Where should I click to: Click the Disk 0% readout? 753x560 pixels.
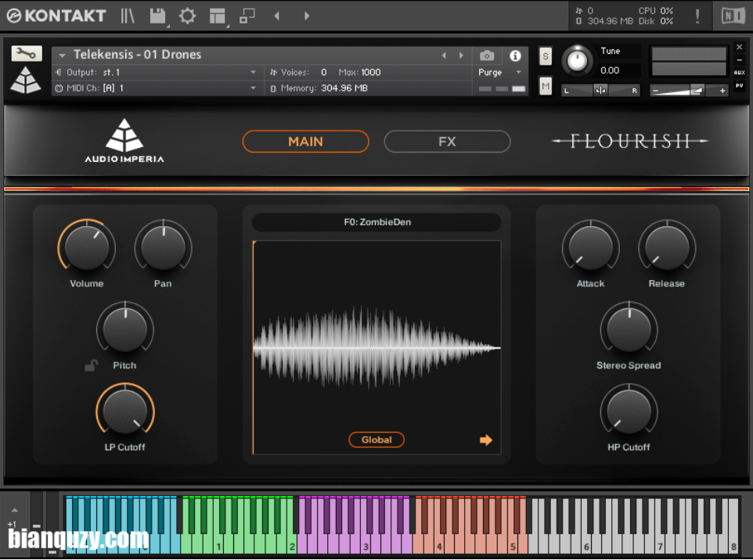(x=655, y=21)
